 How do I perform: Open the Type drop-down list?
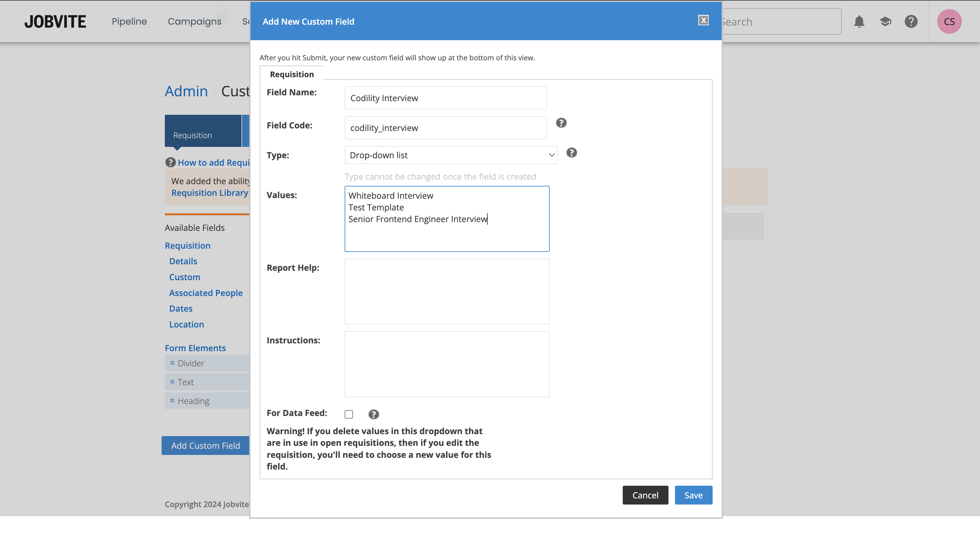pyautogui.click(x=450, y=155)
